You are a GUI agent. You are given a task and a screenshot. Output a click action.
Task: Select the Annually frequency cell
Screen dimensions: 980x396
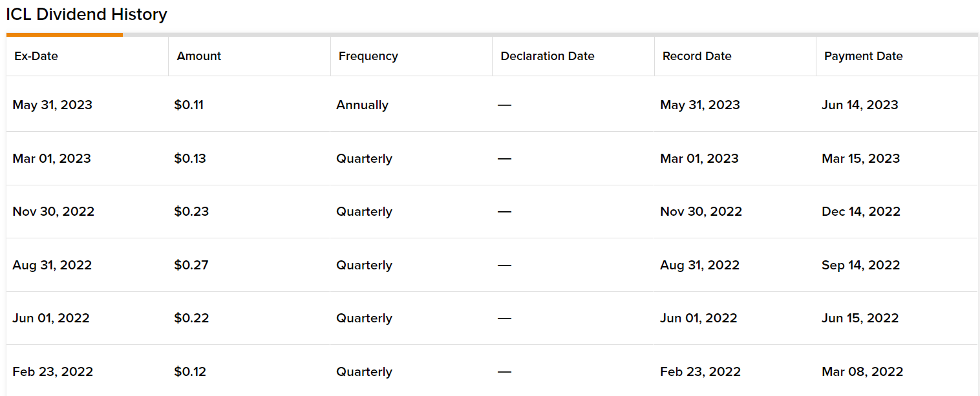(x=362, y=105)
